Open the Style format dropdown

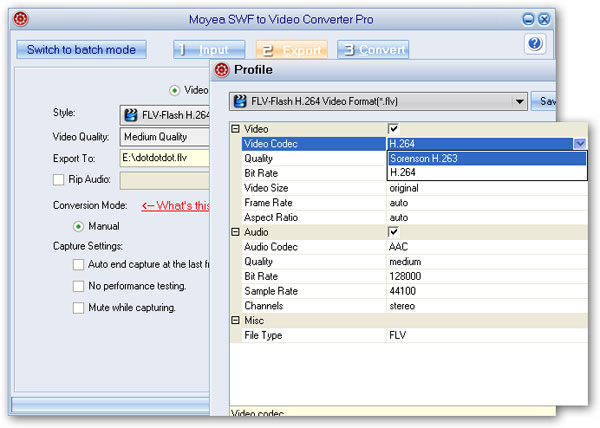click(165, 115)
